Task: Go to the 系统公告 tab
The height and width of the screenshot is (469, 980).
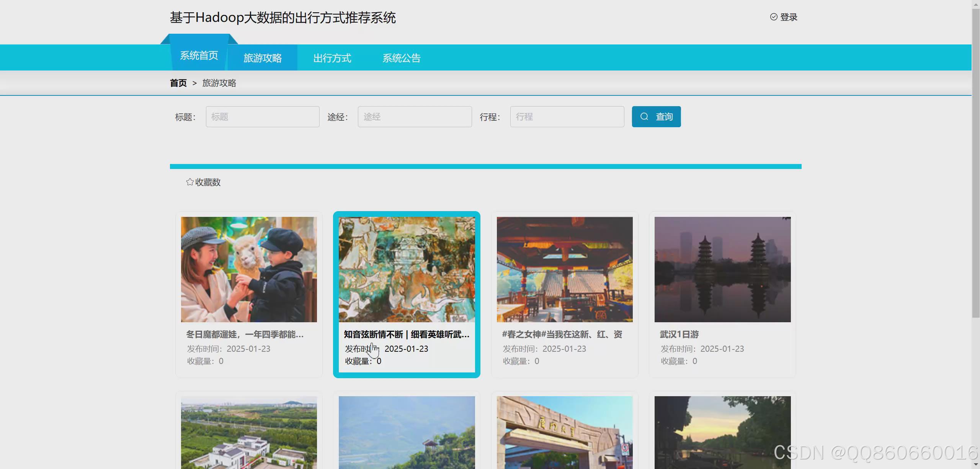Action: pos(402,58)
